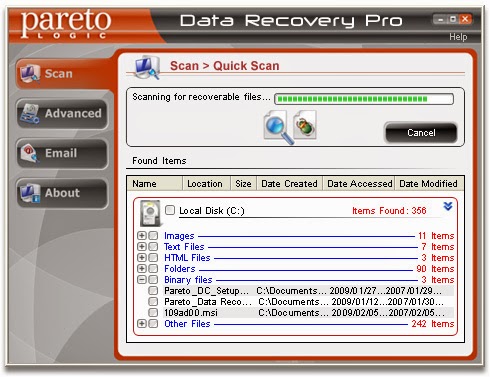Image resolution: width=490 pixels, height=377 pixels.
Task: Click the beetle bug file icon
Action: (305, 125)
